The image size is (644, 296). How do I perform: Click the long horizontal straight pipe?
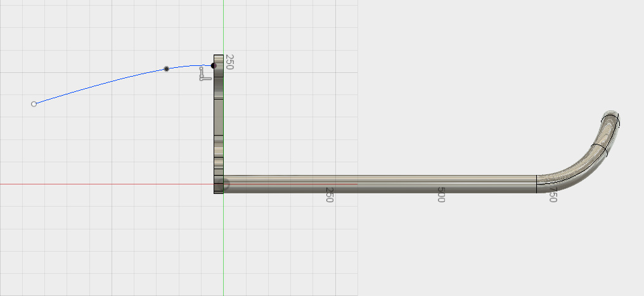(380, 183)
